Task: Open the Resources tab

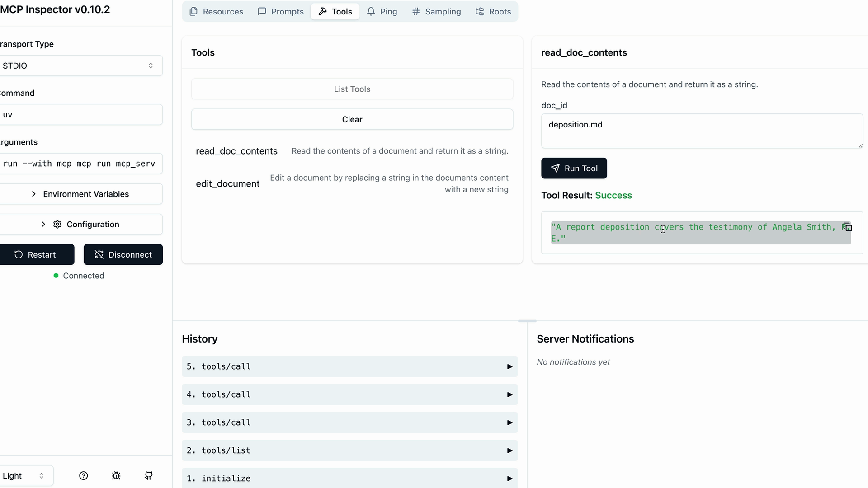Action: point(216,11)
